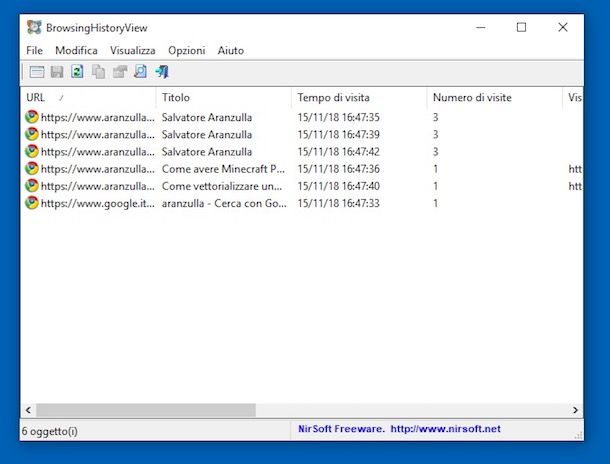Sort by Numero di visite column header
610x464 pixels.
click(x=495, y=98)
